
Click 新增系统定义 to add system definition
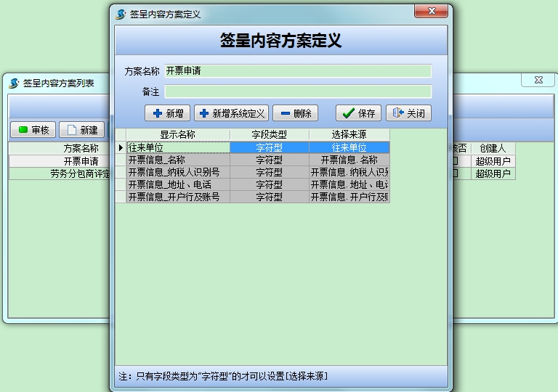coord(231,113)
